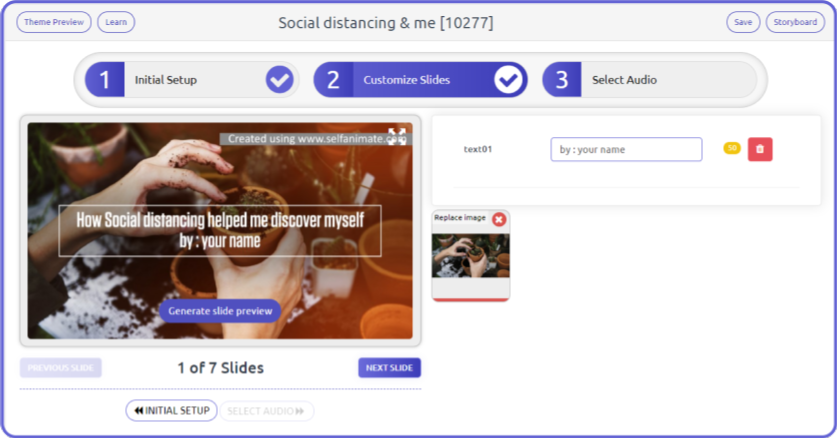Open the Theme Preview
This screenshot has height=438, width=837.
54,22
